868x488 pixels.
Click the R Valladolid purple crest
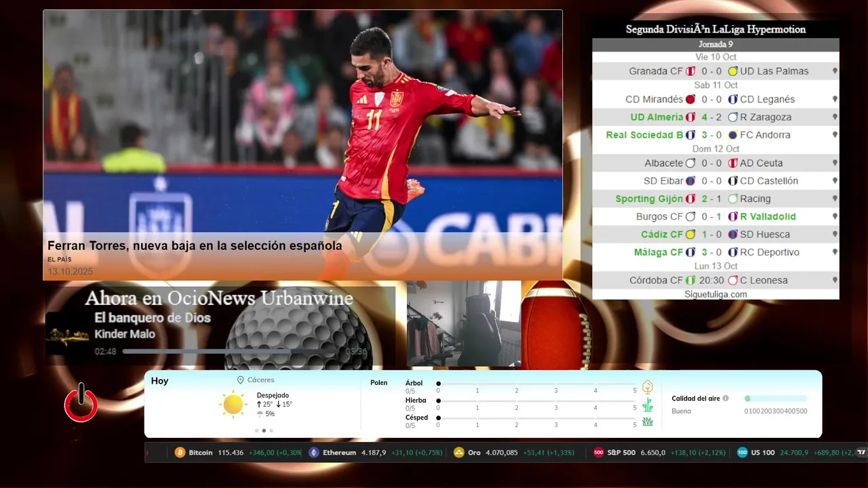(733, 217)
